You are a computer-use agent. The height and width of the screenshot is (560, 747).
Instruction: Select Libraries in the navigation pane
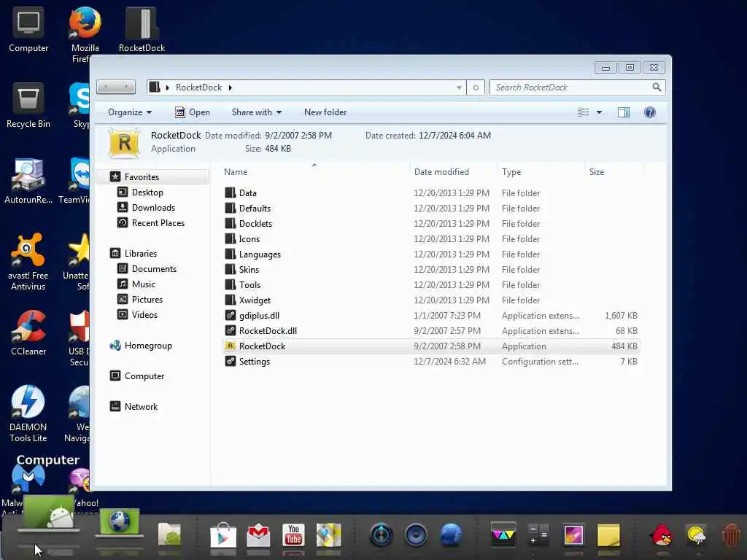pyautogui.click(x=133, y=253)
